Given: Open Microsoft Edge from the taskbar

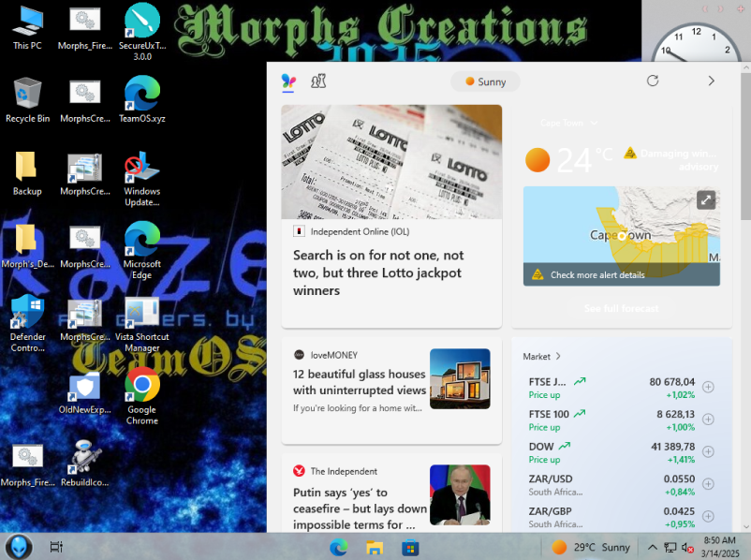Looking at the screenshot, I should (339, 547).
